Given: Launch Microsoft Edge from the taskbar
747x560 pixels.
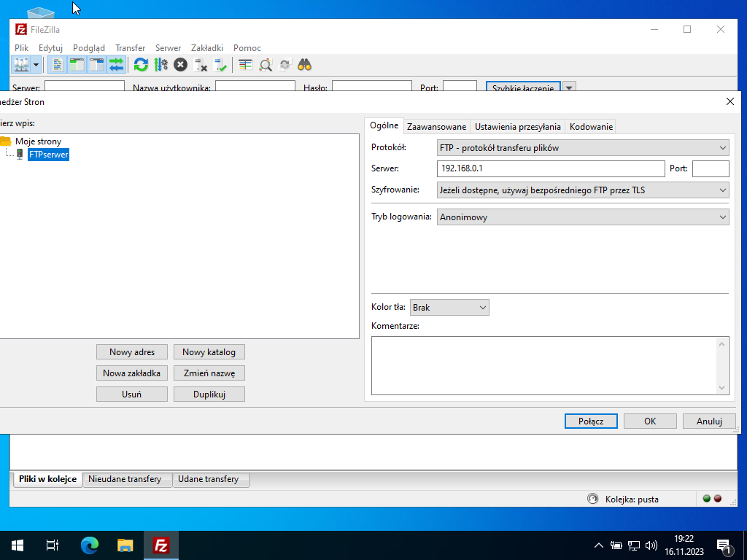Looking at the screenshot, I should point(89,545).
